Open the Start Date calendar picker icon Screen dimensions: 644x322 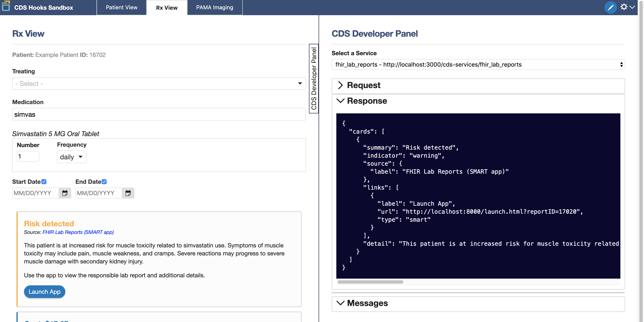(65, 193)
